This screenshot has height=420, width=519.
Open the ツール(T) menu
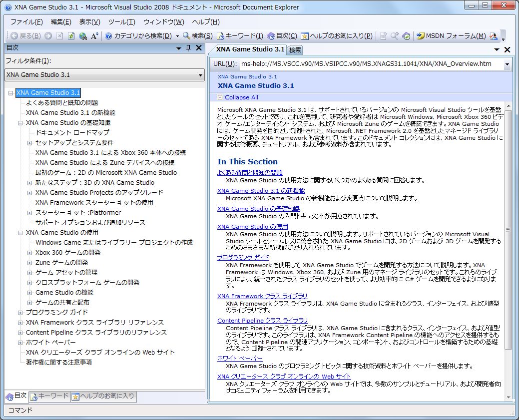click(x=121, y=22)
